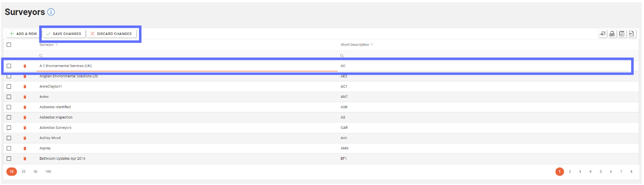644x185 pixels.
Task: Select the Ashley Wood row checkbox
Action: (x=9, y=138)
